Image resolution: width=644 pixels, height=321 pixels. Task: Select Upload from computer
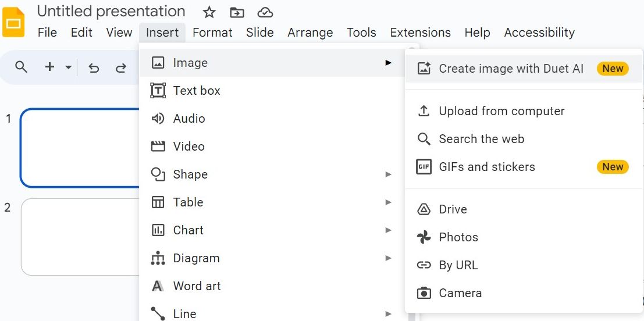(x=501, y=111)
